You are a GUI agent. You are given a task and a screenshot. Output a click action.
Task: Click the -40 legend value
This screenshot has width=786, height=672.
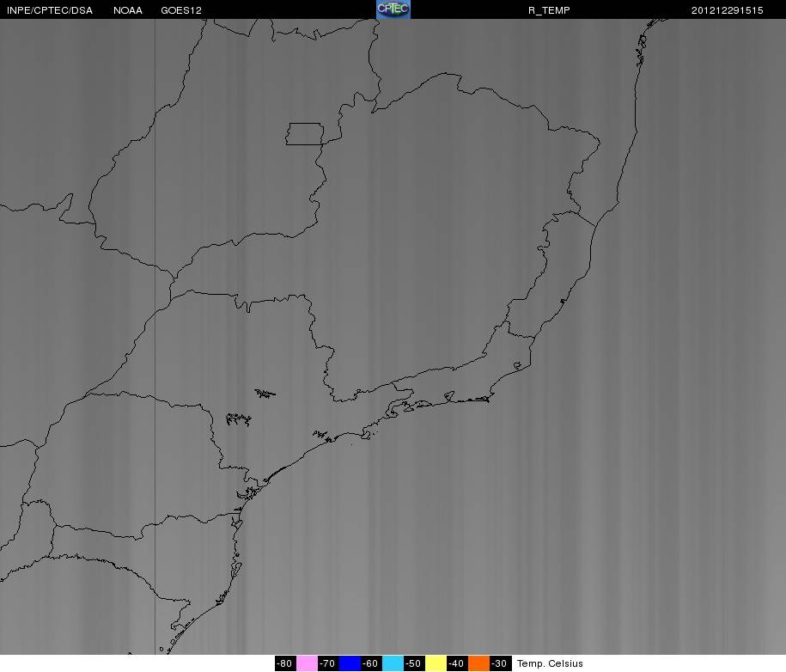[458, 663]
